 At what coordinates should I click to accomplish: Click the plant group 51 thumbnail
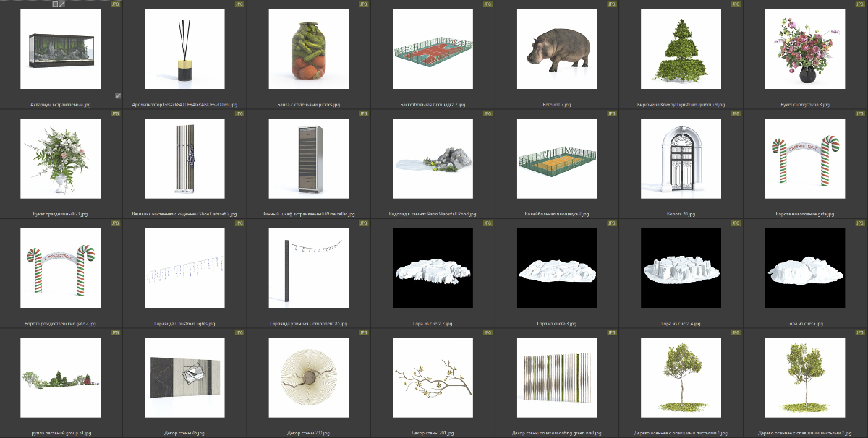point(61,378)
